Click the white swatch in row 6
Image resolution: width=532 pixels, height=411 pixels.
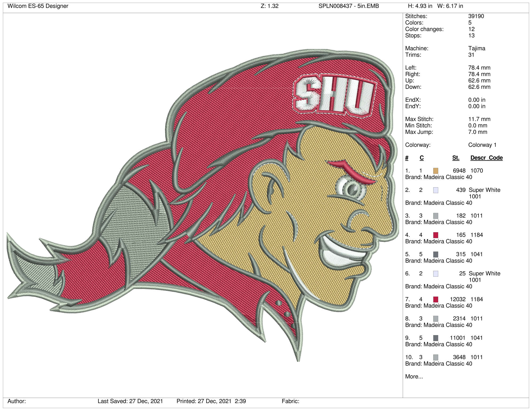point(436,274)
